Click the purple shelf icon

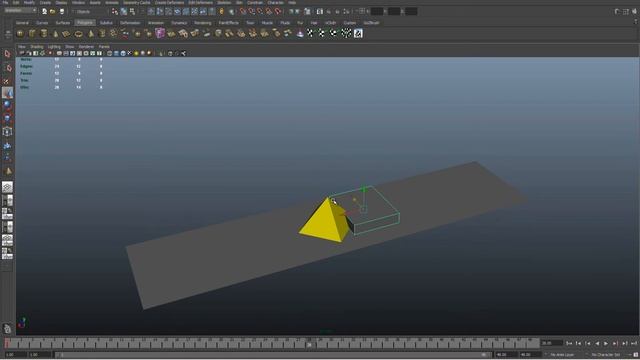160,33
